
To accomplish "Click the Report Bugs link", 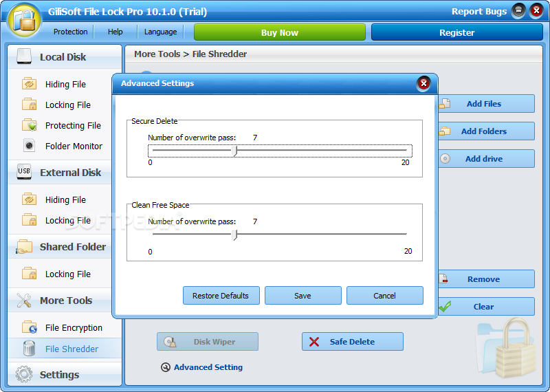I will (x=479, y=11).
